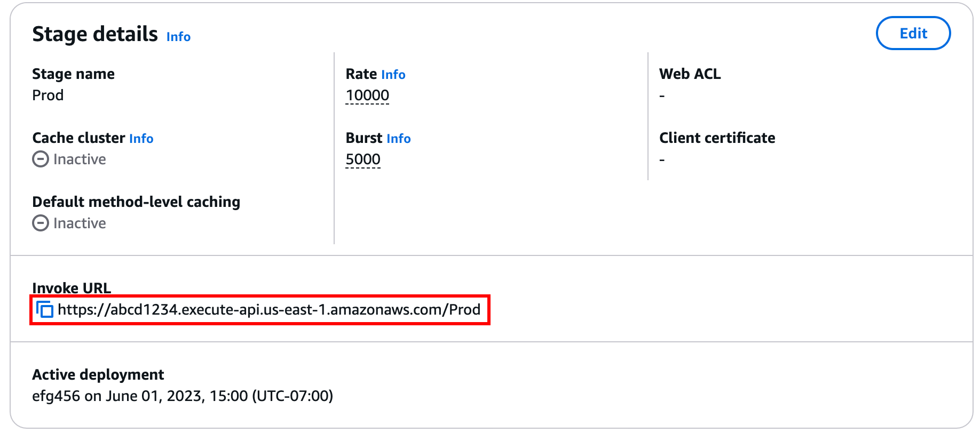Open the Invoke URL for the Prod stage
Image resolution: width=980 pixels, height=433 pixels.
[x=268, y=309]
